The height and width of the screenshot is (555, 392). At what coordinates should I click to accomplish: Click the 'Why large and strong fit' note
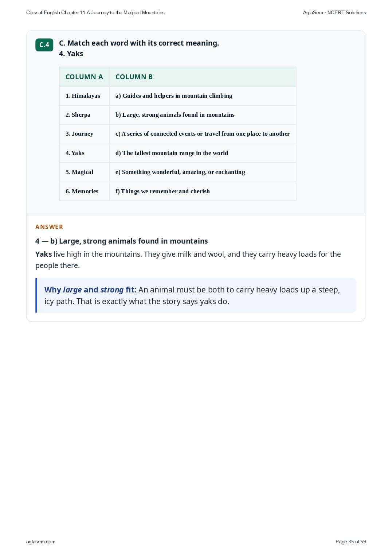(196, 295)
